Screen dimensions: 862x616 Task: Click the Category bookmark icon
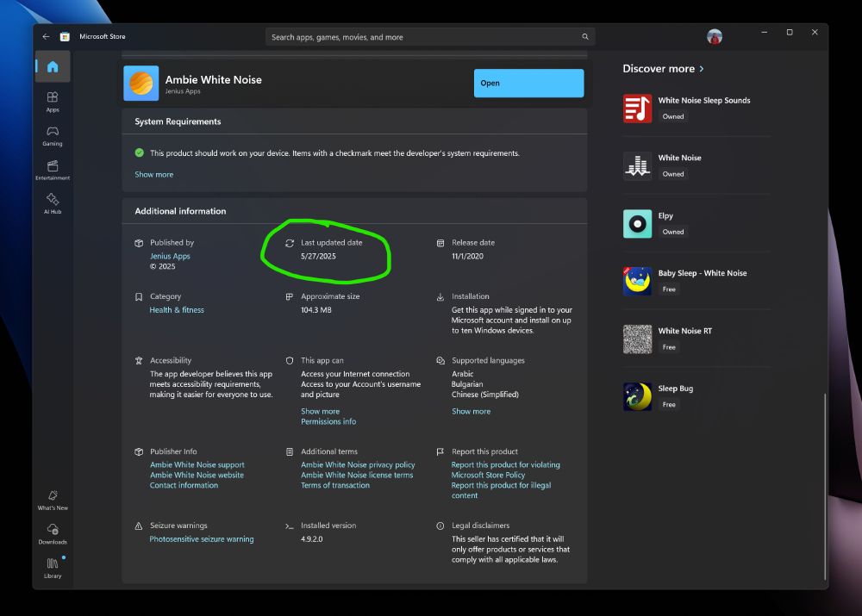tap(139, 296)
